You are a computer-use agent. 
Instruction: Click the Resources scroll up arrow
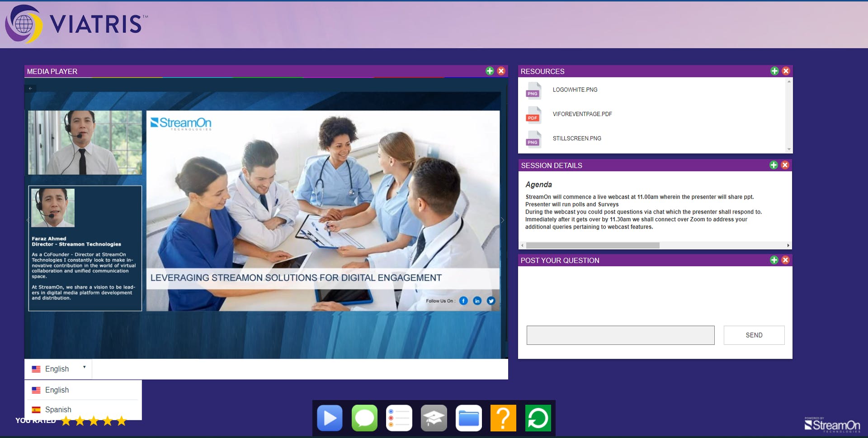(x=789, y=81)
